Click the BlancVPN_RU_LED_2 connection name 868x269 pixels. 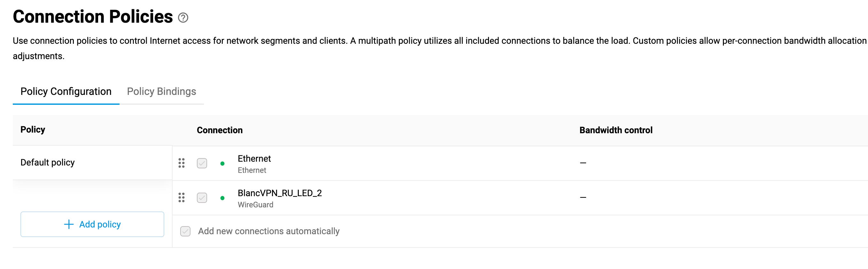[x=280, y=193]
